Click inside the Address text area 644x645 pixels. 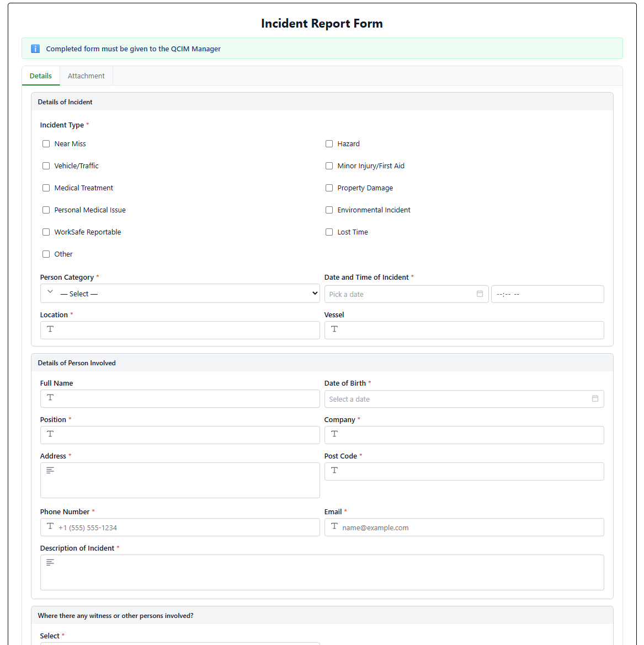coord(180,481)
